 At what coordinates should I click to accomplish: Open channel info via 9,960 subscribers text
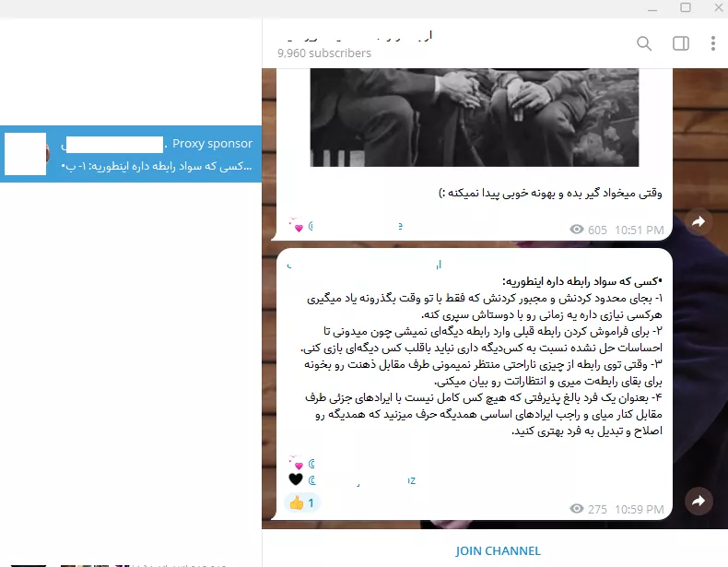click(x=324, y=53)
